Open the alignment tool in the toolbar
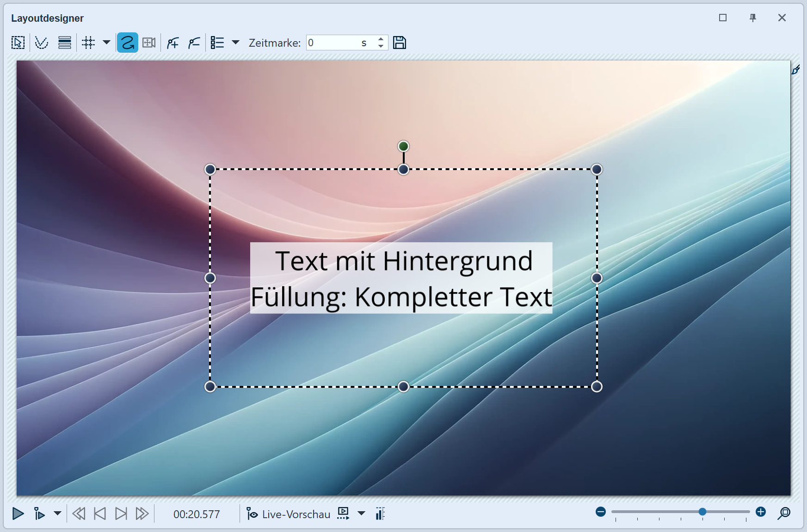This screenshot has width=807, height=532. 64,43
